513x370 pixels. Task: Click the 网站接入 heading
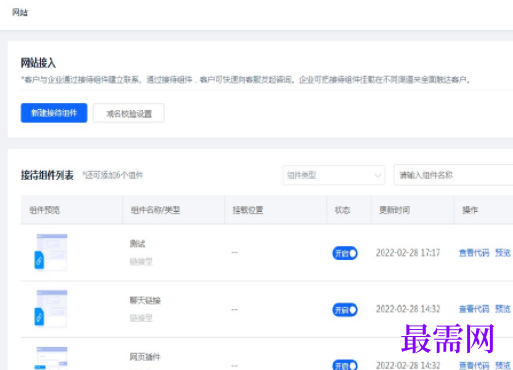coord(38,63)
